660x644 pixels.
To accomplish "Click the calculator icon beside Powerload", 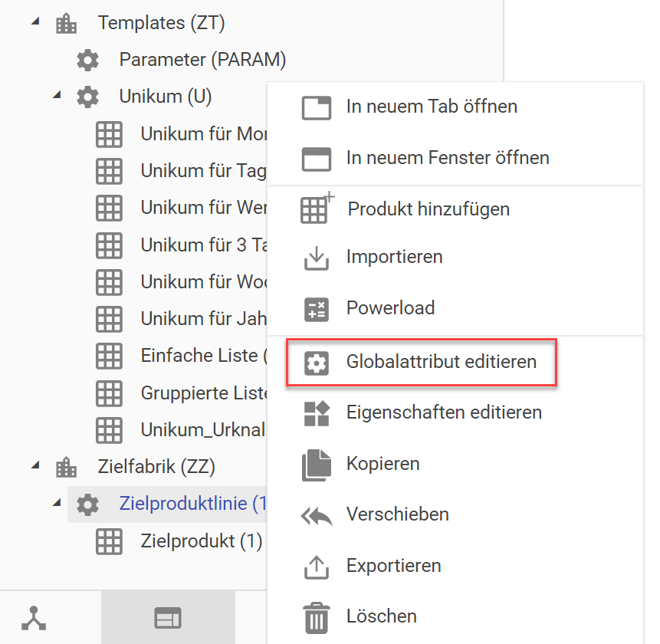I will 316,308.
